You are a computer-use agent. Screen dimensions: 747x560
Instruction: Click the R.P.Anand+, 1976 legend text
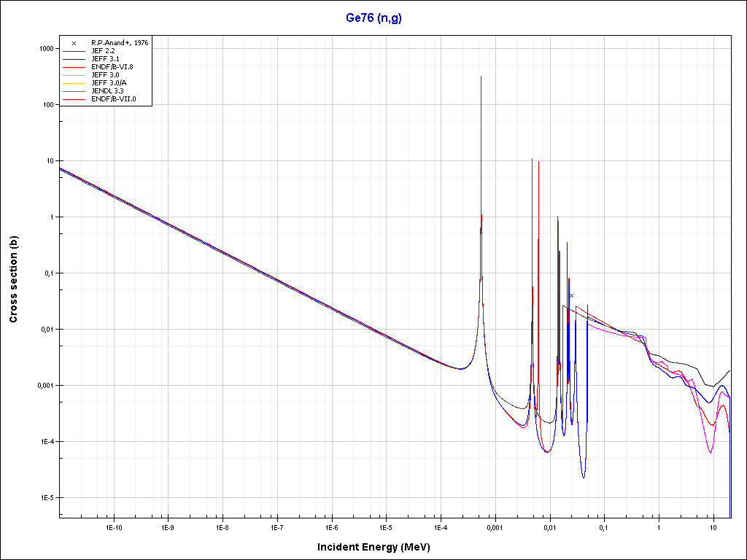click(120, 43)
